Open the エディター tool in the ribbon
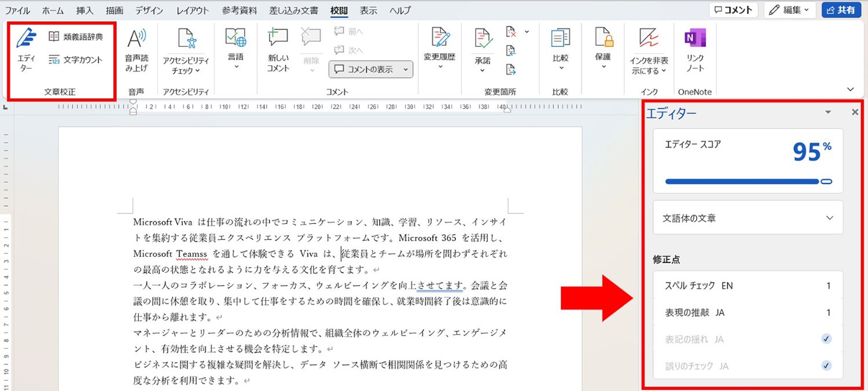 26,49
